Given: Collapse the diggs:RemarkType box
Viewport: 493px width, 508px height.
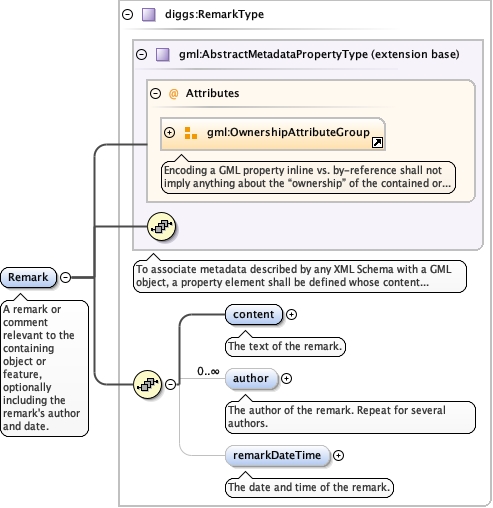Looking at the screenshot, I should 127,15.
